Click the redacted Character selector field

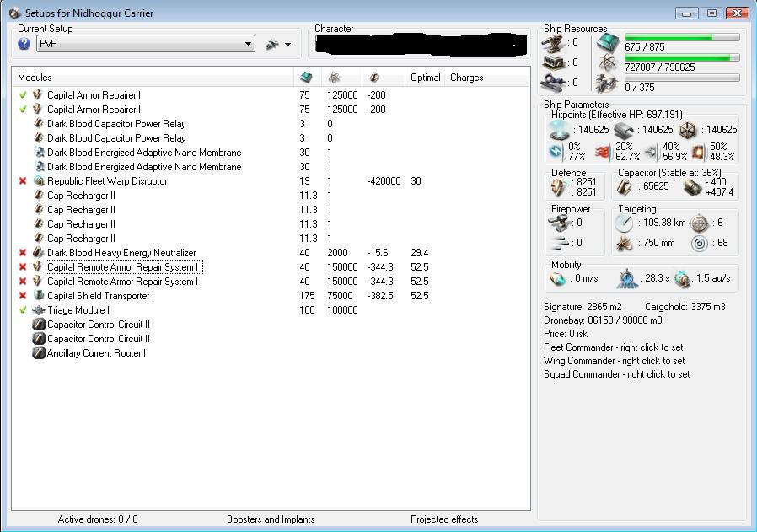pos(421,45)
